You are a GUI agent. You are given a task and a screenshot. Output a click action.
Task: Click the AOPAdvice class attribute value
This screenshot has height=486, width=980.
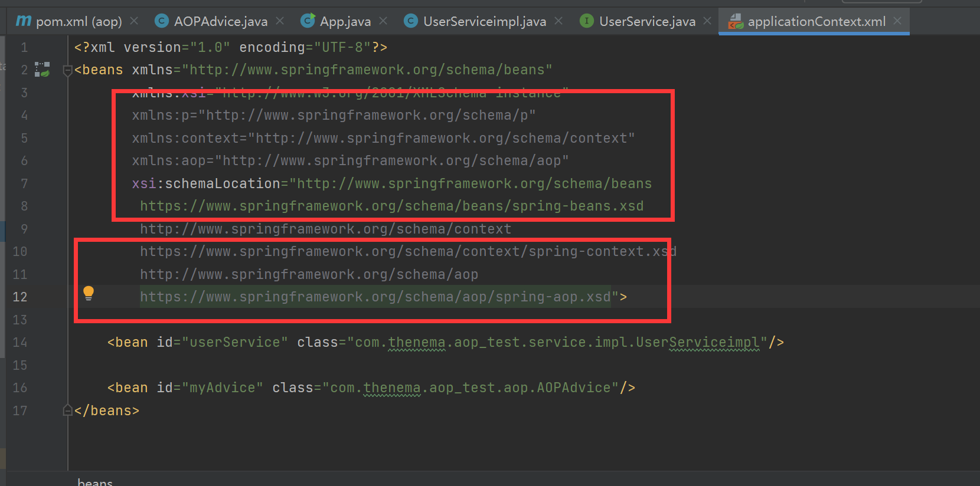(471, 388)
